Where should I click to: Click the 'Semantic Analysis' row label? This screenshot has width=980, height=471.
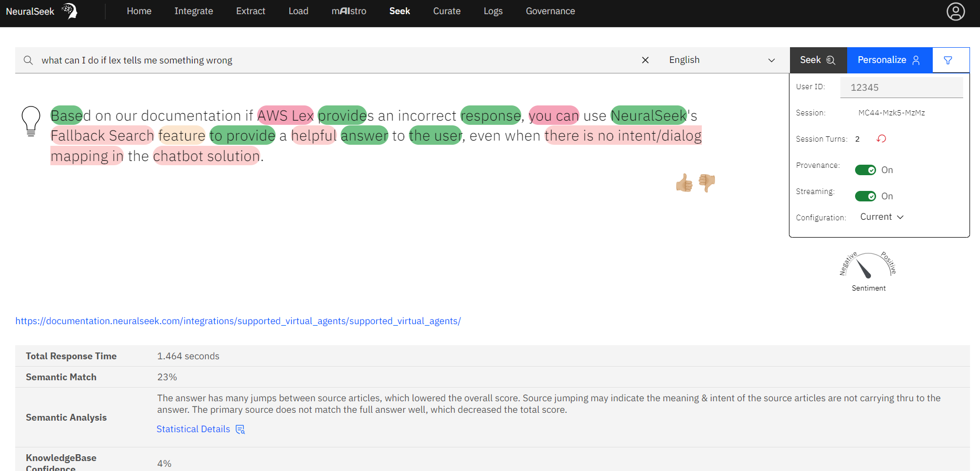[66, 418]
